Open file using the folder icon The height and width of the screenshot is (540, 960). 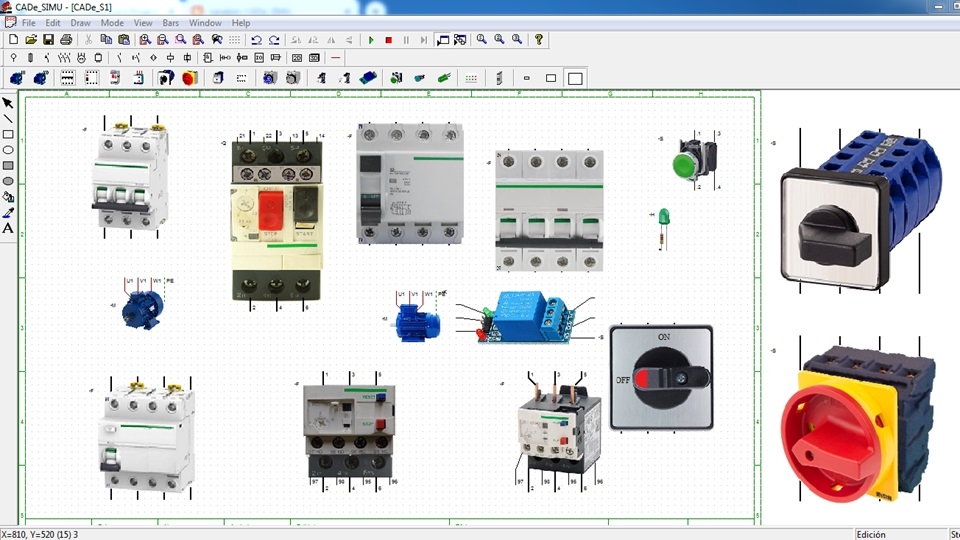point(31,40)
